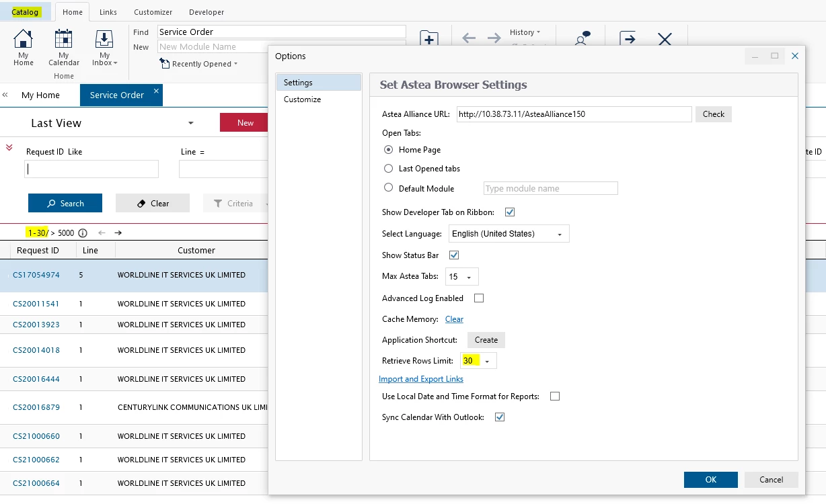Switch to the Customizer ribbon tab

coord(153,12)
